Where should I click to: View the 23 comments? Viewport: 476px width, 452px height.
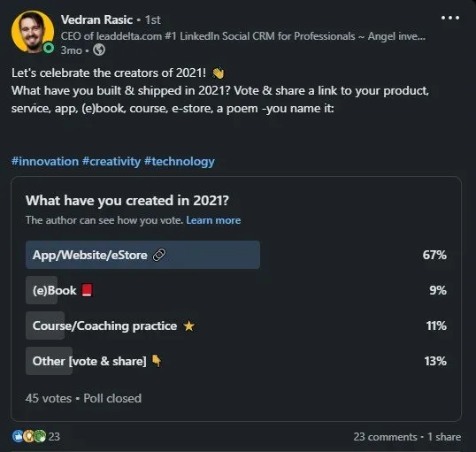tap(385, 436)
